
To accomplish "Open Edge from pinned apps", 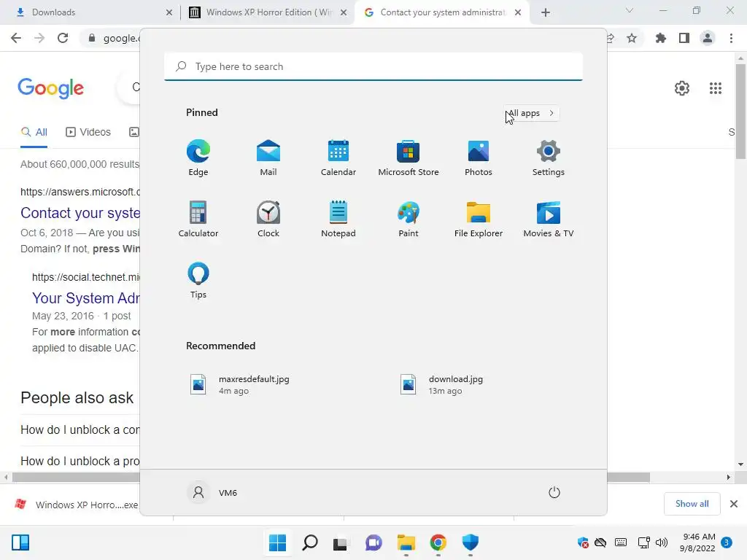I will point(198,158).
